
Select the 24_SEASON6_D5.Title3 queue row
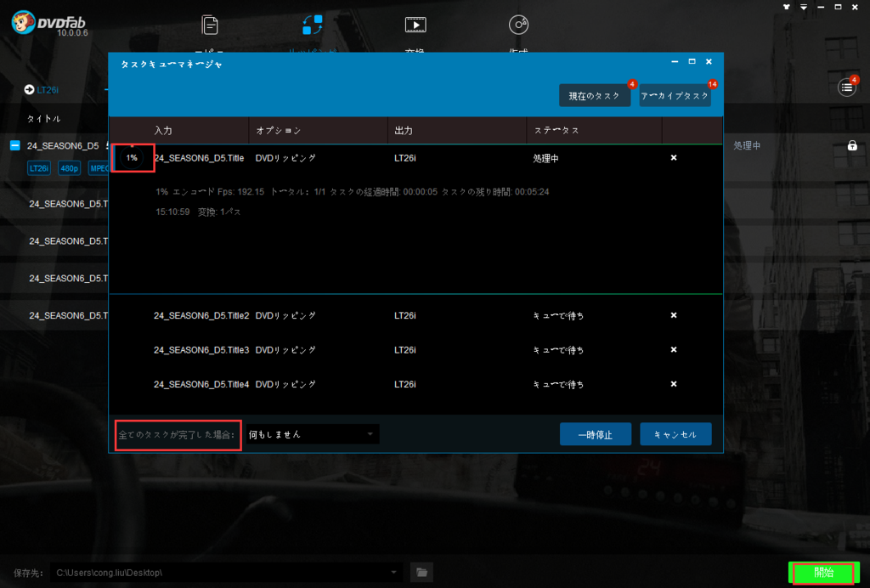416,349
